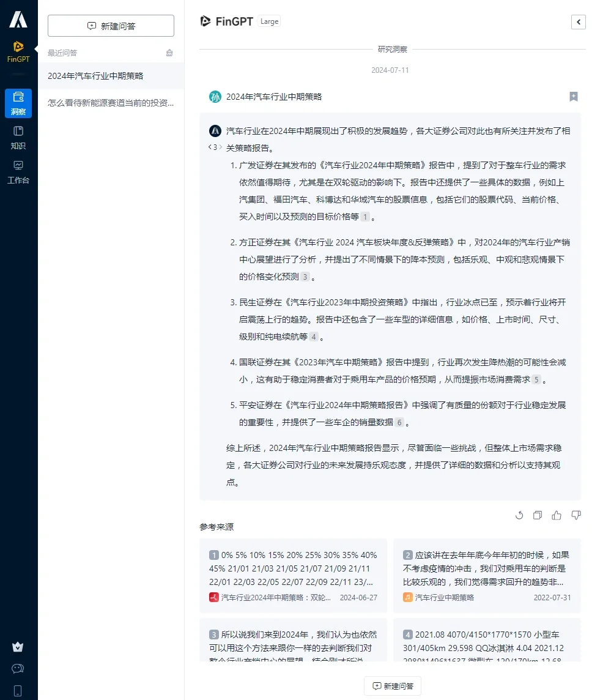Click the Large model badge

coord(269,21)
